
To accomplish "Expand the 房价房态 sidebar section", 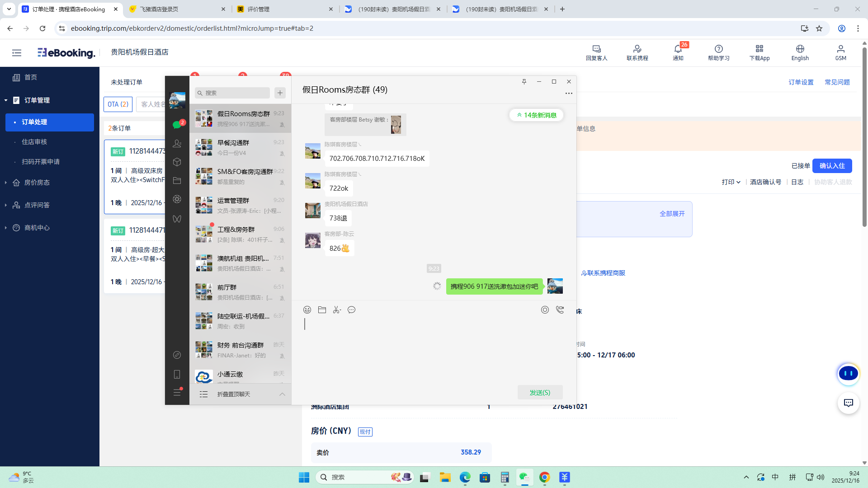I will (37, 183).
